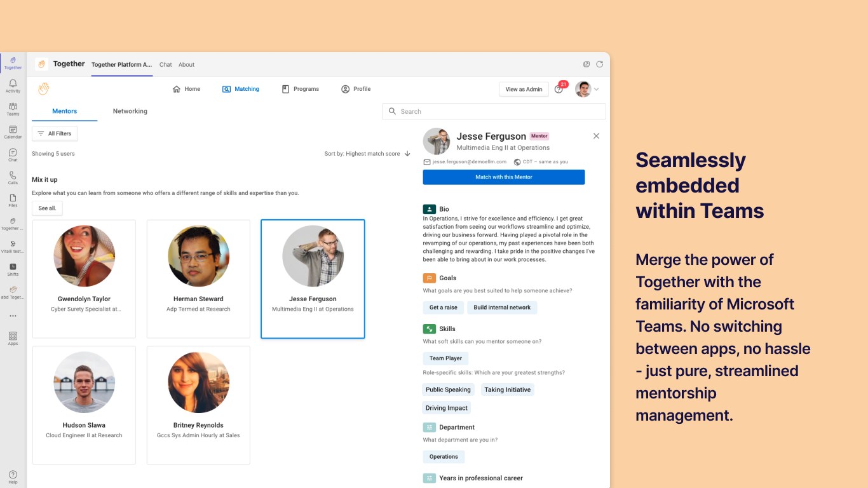Viewport: 868px width, 488px height.
Task: Click the email icon next to jesse.ferguson address
Action: pos(427,162)
